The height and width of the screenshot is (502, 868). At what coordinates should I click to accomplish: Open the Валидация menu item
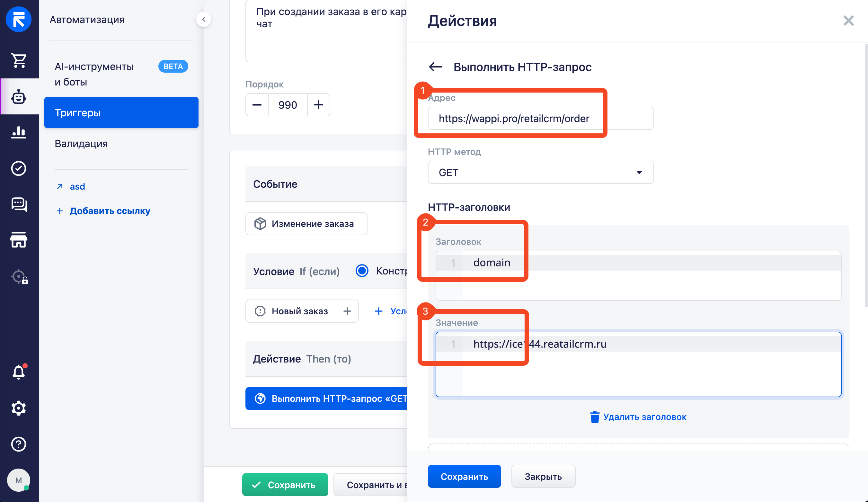81,143
